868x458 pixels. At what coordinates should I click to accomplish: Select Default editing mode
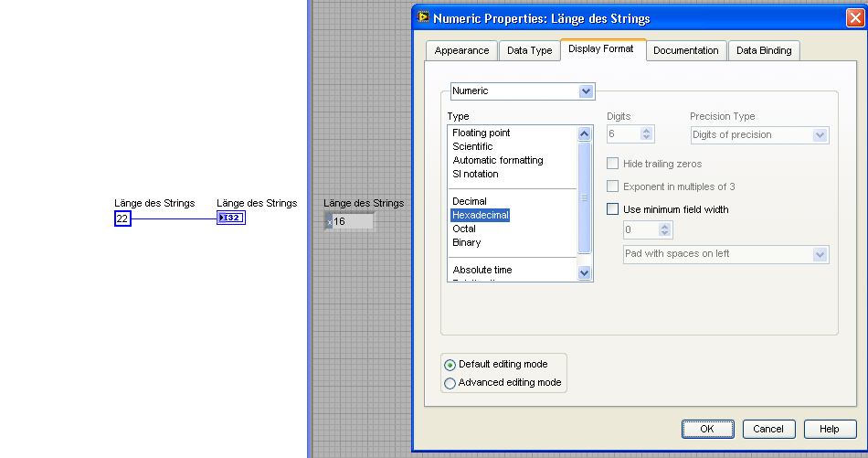tap(450, 365)
